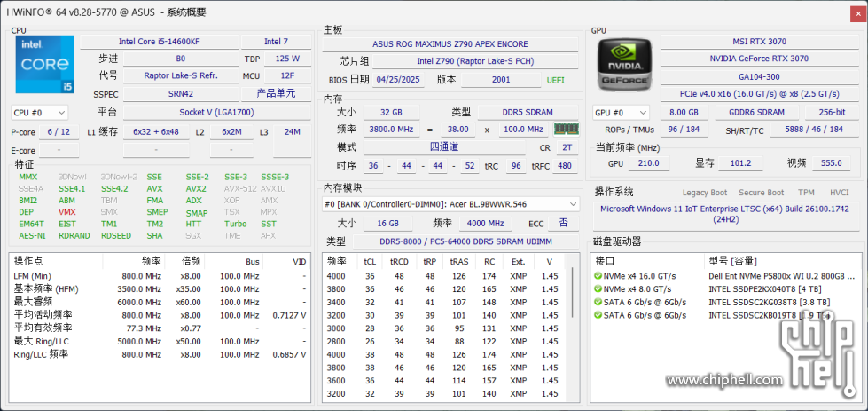Click the 最大睿频 operating point row
Image resolution: width=868 pixels, height=411 pixels.
coord(160,303)
